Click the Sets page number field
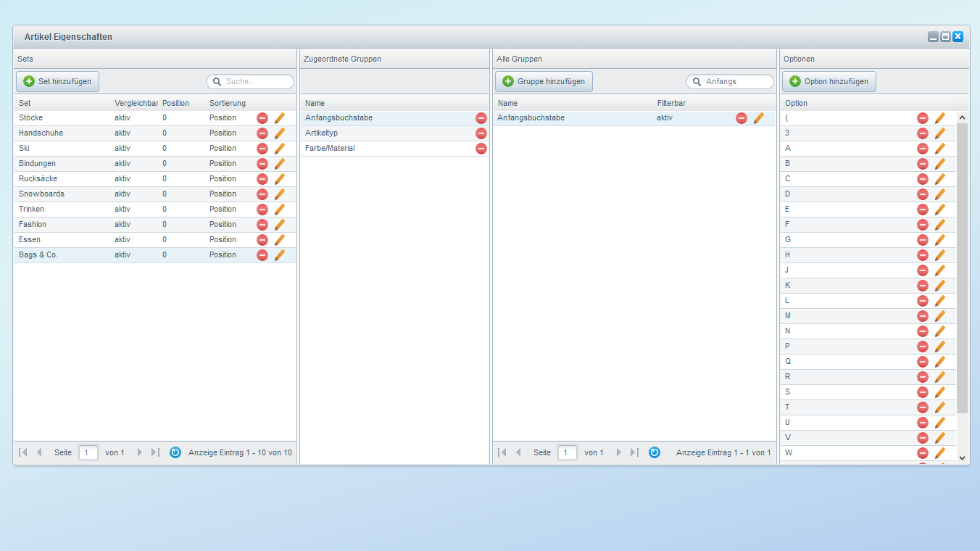 click(88, 452)
